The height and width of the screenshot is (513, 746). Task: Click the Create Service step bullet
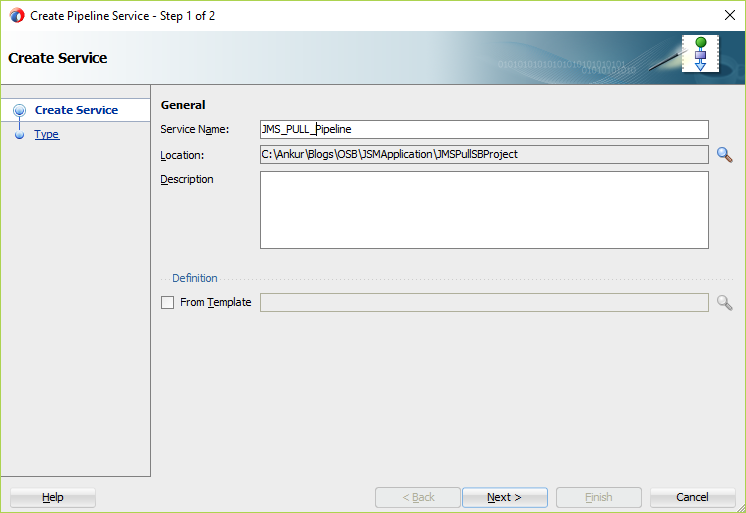[x=20, y=110]
